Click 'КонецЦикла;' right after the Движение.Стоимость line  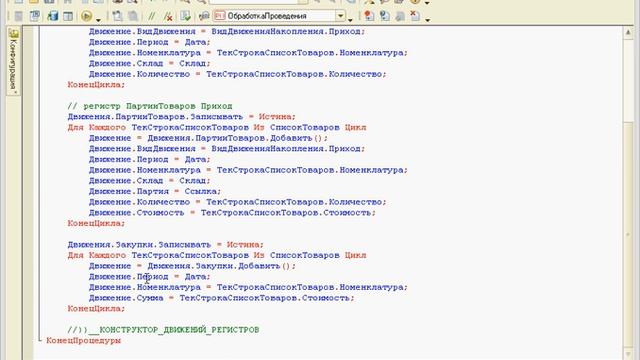[96, 223]
